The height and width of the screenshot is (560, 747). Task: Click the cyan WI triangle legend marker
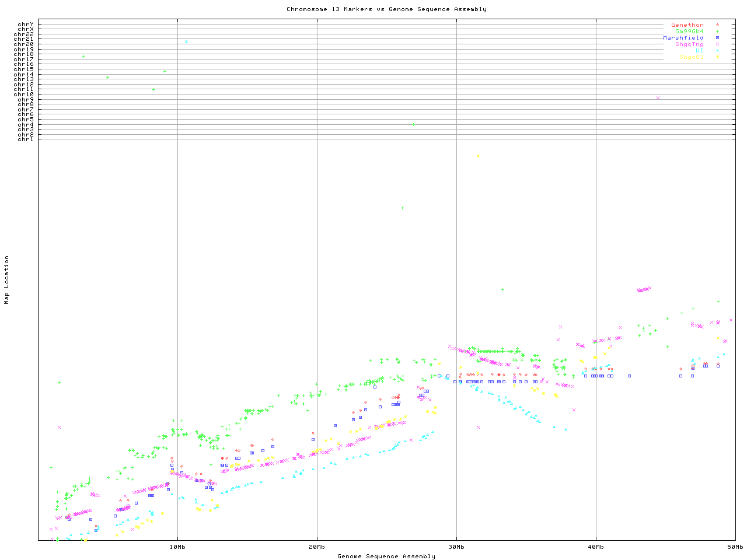(x=717, y=51)
